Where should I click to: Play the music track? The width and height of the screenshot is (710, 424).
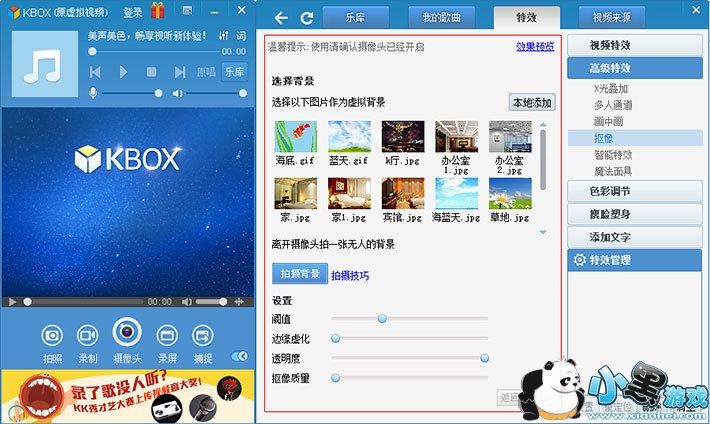point(123,72)
